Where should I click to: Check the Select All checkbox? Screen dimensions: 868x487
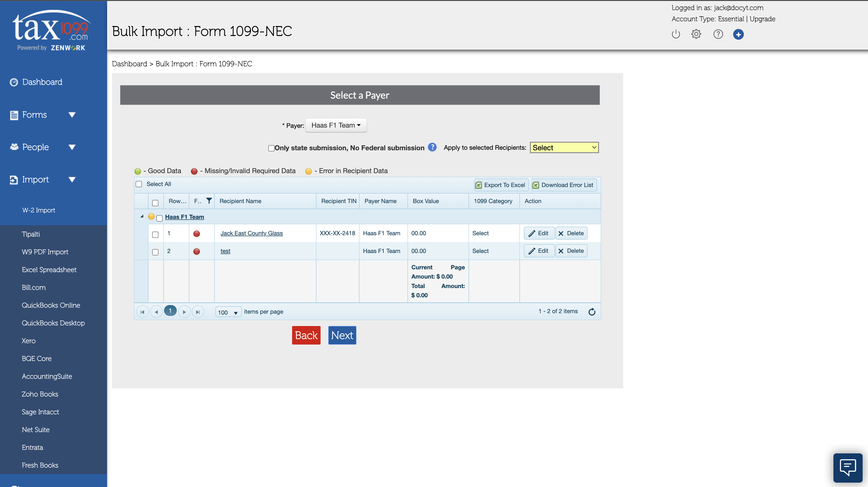(139, 184)
